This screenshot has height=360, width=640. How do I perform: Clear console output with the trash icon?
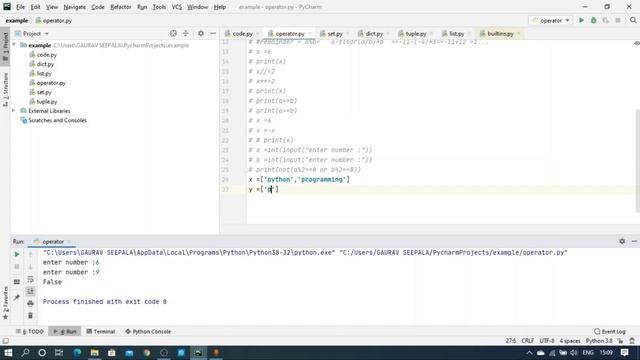(x=30, y=315)
